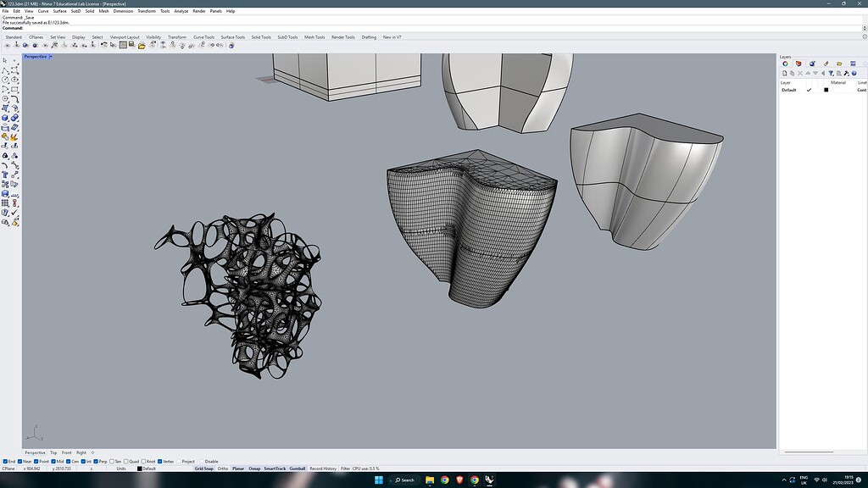Image resolution: width=868 pixels, height=488 pixels.
Task: Enable Ortho mode in the status bar
Action: [x=224, y=468]
